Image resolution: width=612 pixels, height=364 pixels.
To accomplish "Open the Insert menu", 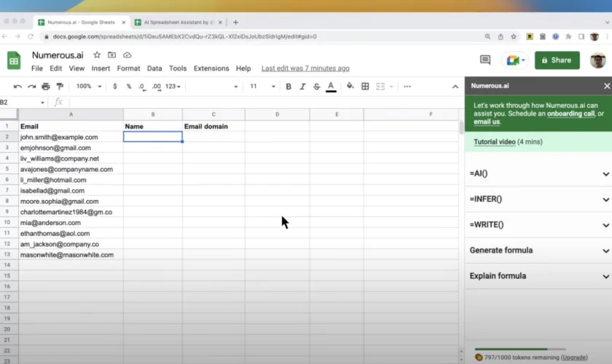I will pos(101,68).
